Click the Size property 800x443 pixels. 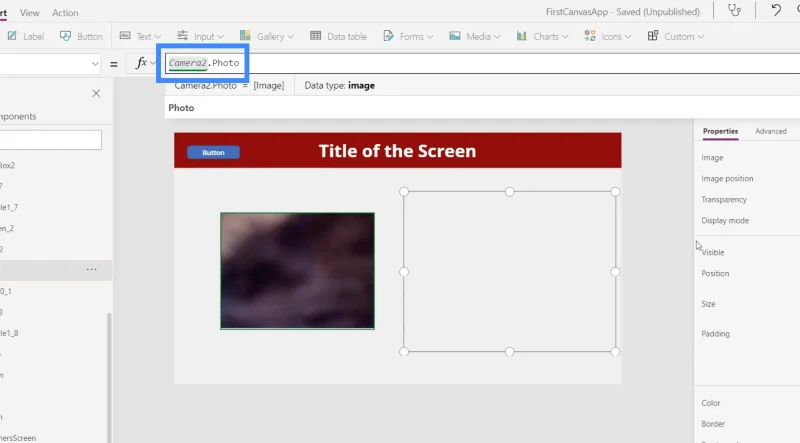click(x=708, y=304)
